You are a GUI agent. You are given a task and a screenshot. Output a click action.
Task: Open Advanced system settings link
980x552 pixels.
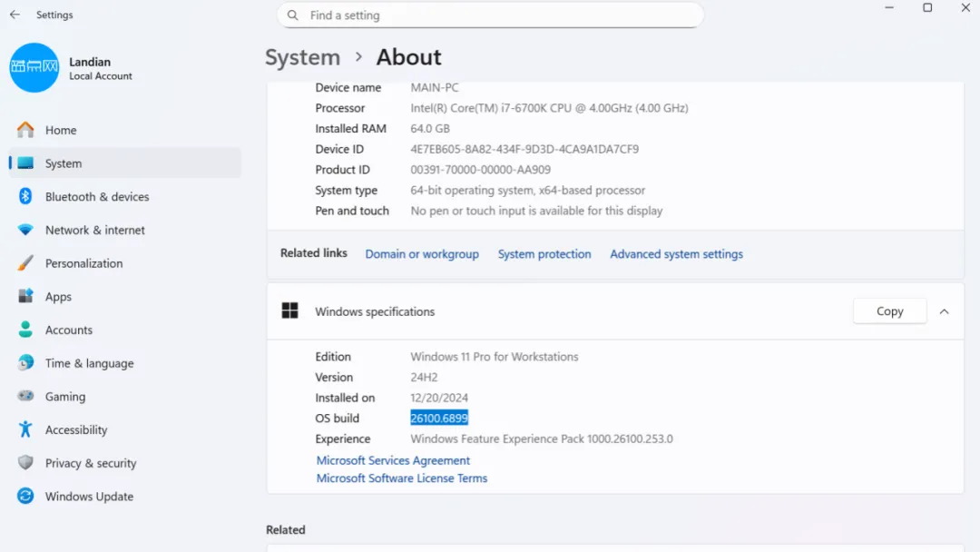[x=676, y=254]
